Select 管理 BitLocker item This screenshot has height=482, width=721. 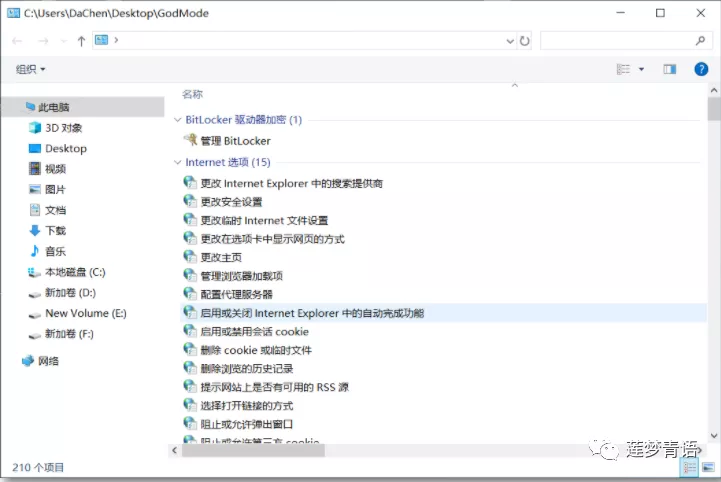pyautogui.click(x=227, y=140)
